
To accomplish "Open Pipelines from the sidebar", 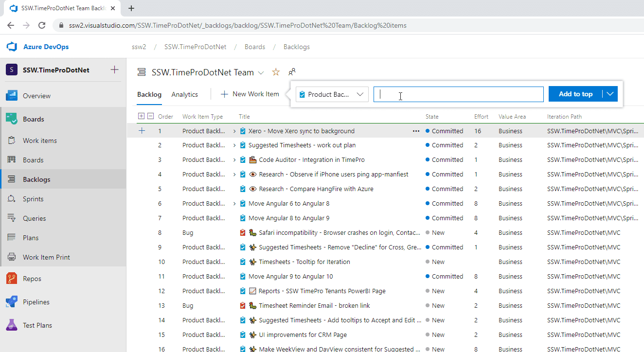I will pyautogui.click(x=36, y=302).
